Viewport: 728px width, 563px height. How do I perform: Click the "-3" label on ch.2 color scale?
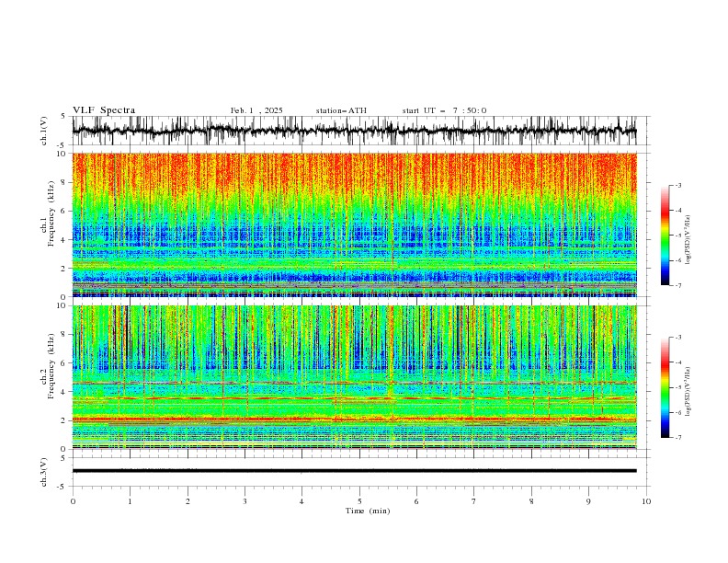(678, 338)
